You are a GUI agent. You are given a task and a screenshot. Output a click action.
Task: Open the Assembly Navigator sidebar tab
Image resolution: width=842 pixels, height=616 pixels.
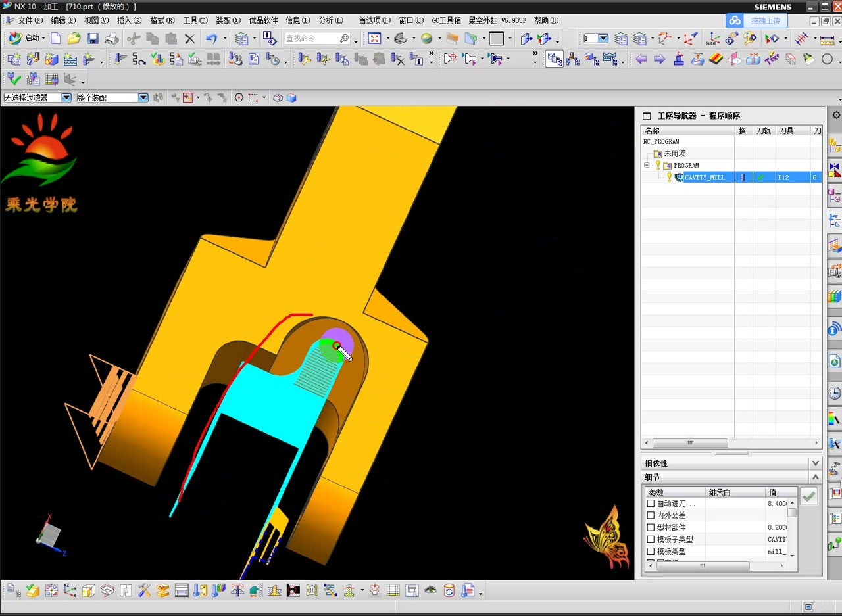pyautogui.click(x=835, y=146)
